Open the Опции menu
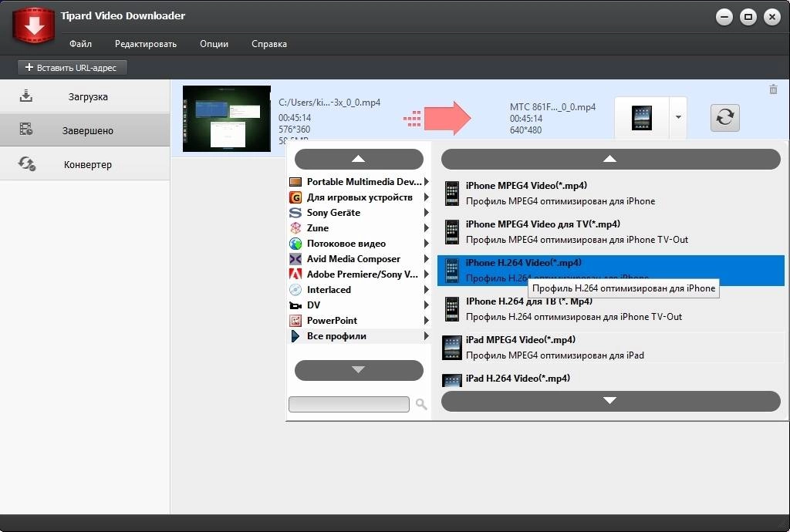Screen dimensions: 790x532 coord(214,44)
